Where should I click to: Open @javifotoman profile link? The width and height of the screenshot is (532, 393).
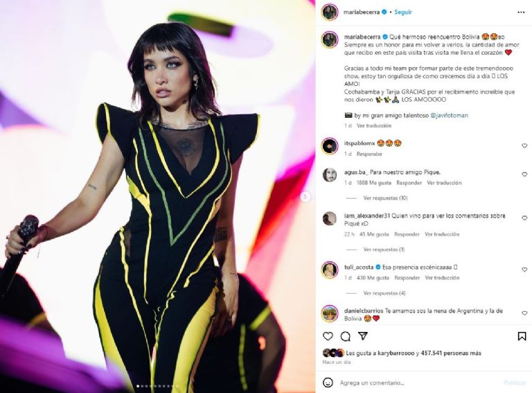449,115
